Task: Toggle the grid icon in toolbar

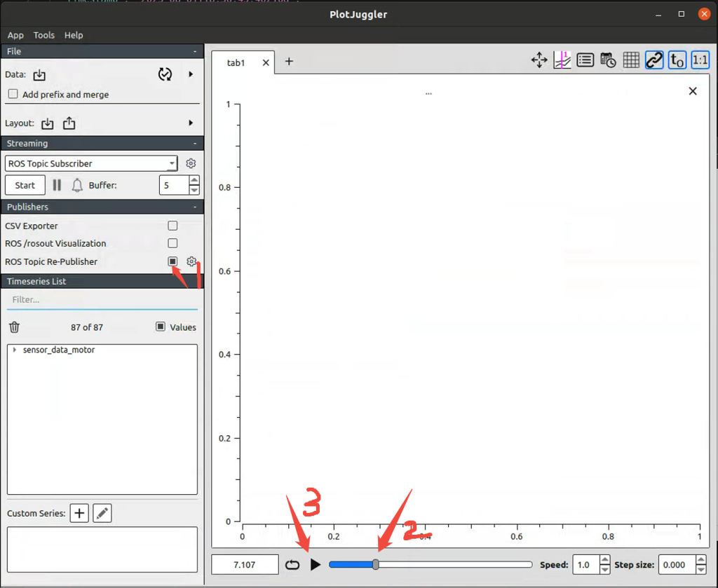Action: [631, 60]
